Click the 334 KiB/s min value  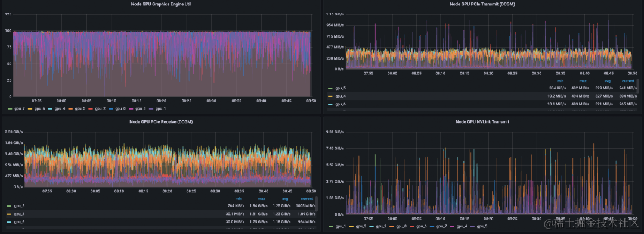click(x=558, y=88)
